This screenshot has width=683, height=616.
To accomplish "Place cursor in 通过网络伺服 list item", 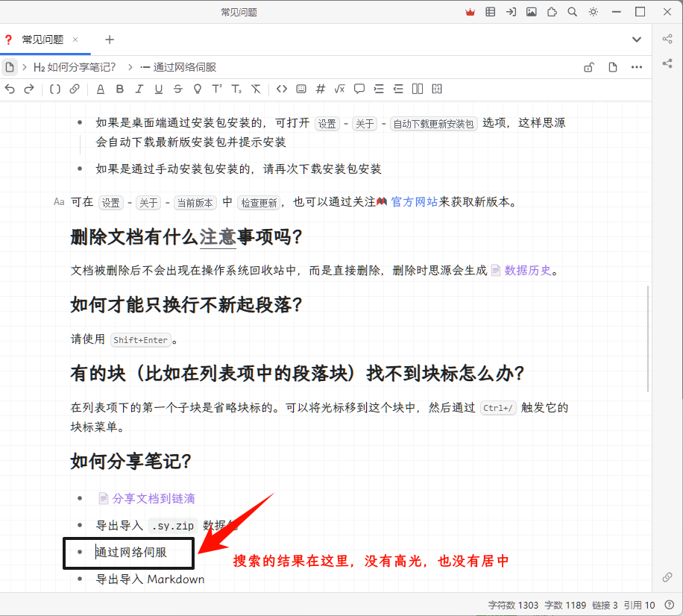I will tap(131, 553).
